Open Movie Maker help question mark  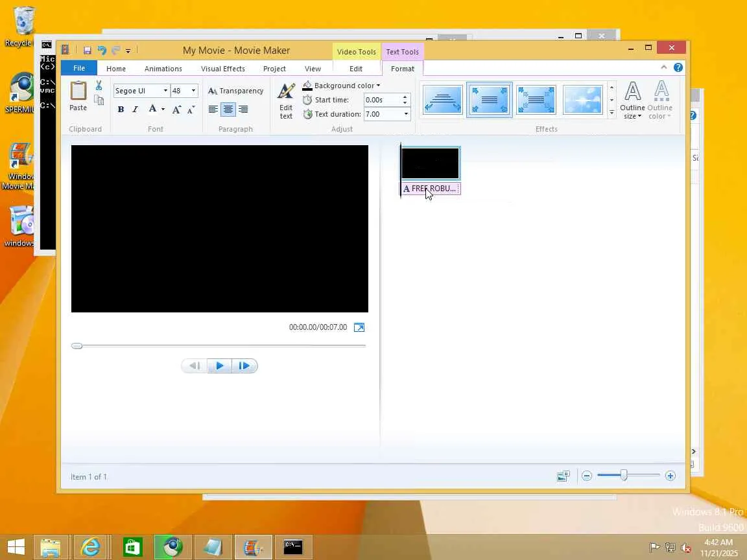678,67
